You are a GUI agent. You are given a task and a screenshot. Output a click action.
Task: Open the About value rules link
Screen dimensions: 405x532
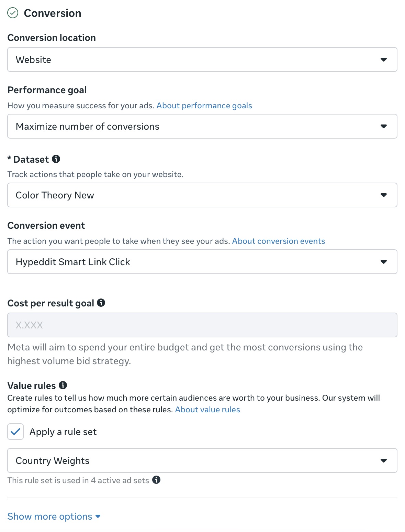207,409
